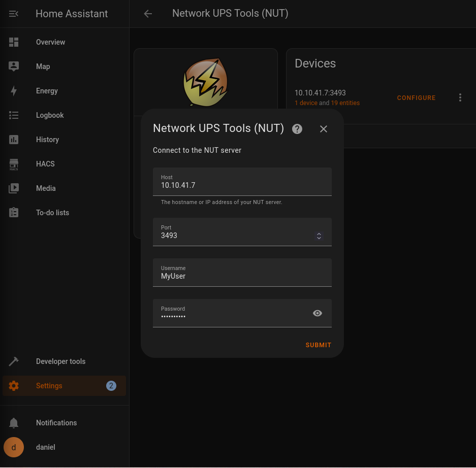The height and width of the screenshot is (468, 476).
Task: Increment the Port value with the stepper
Action: [x=319, y=233]
